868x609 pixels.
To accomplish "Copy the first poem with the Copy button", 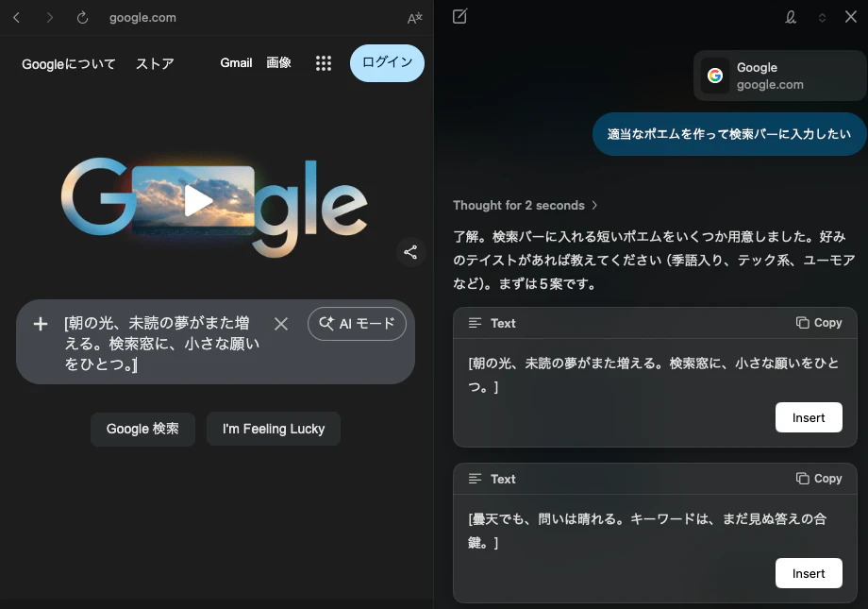I will click(x=819, y=323).
